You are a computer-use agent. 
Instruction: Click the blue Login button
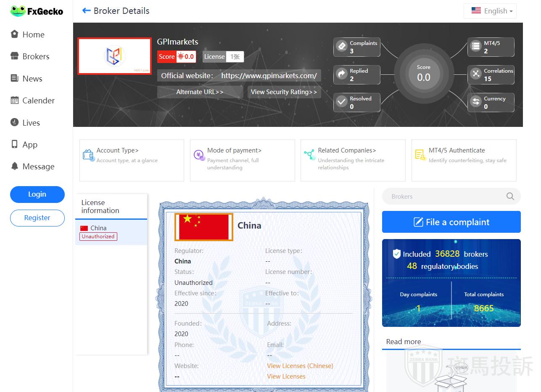[37, 194]
